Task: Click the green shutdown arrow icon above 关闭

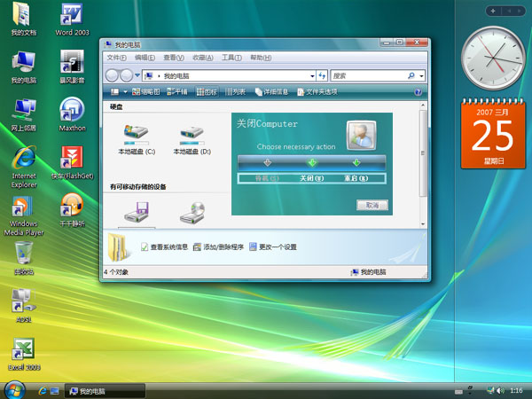Action: pos(312,162)
